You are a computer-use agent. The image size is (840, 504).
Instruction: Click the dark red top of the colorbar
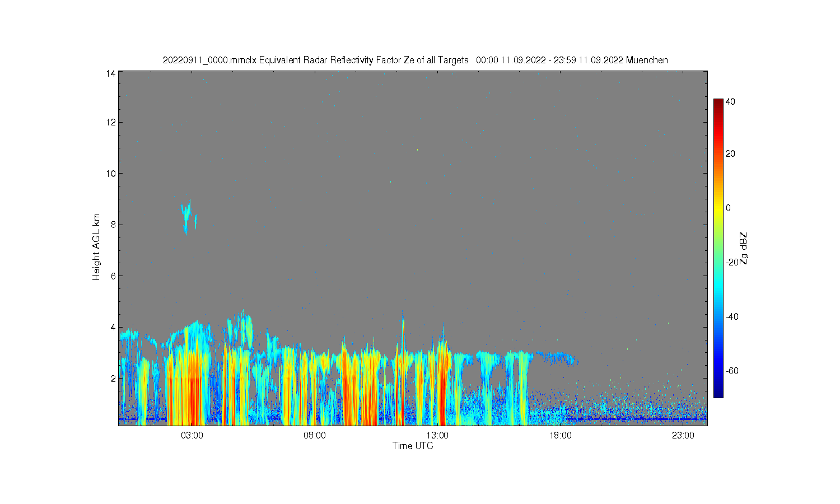point(718,104)
